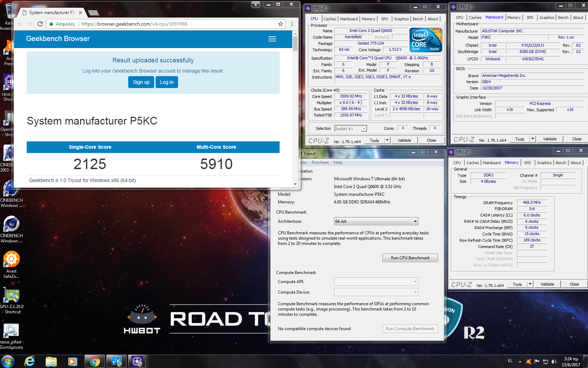
Task: Click the Chrome back arrow
Action: click(x=20, y=24)
